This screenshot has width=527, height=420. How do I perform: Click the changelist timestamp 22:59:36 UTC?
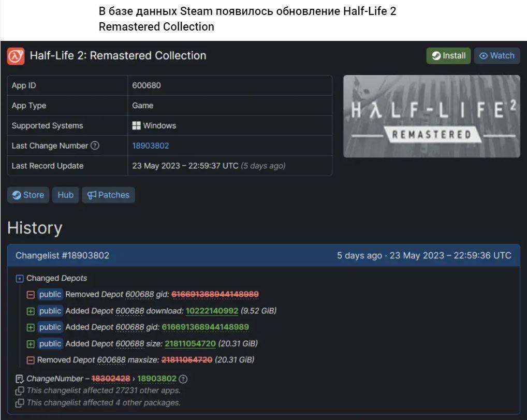pyautogui.click(x=482, y=255)
